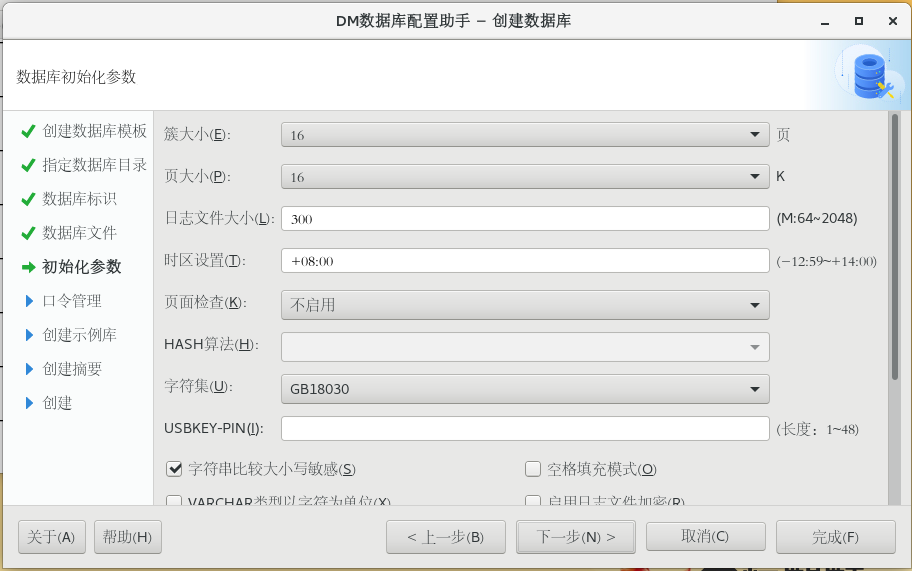Focus the USBKEY-PIN input field

tap(525, 429)
